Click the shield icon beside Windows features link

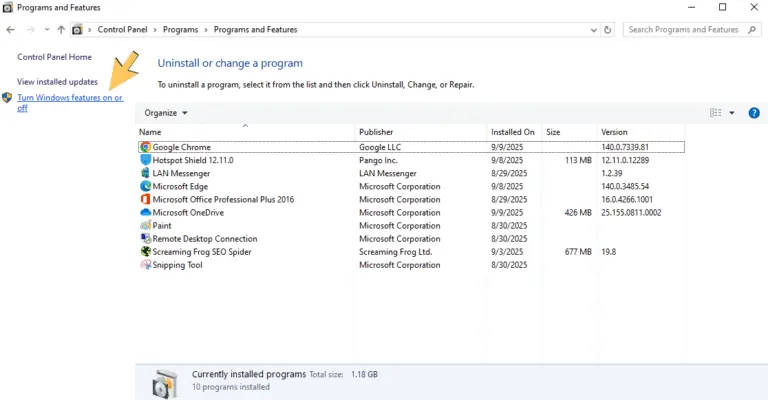point(7,97)
